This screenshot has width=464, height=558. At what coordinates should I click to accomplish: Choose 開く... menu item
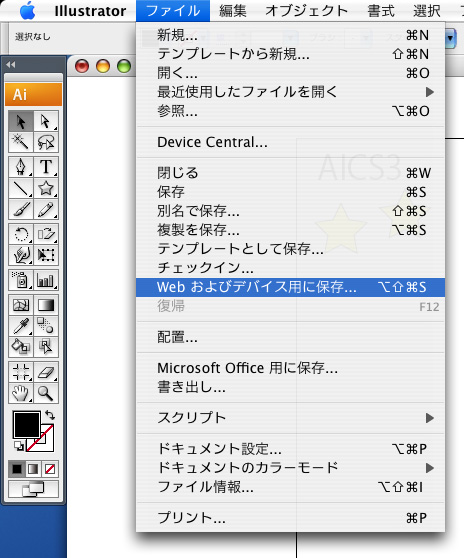(290, 73)
